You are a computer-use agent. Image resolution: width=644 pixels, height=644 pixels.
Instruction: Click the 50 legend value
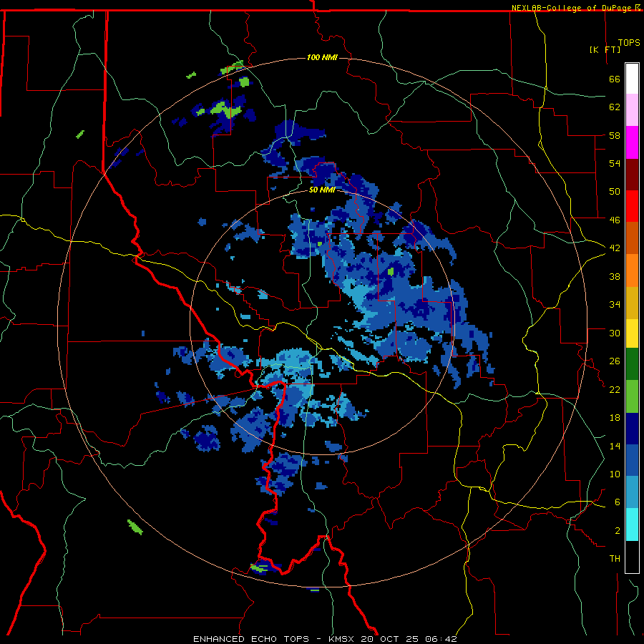coord(615,192)
